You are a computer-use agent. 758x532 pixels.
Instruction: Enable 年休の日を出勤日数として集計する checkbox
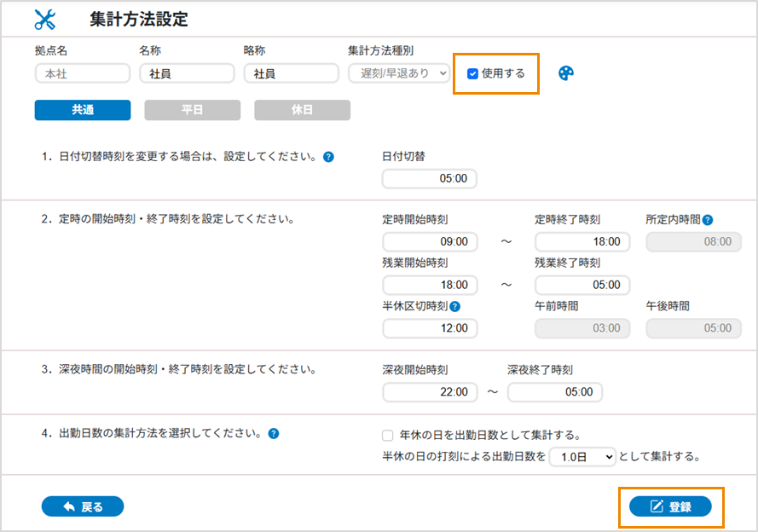tap(388, 435)
